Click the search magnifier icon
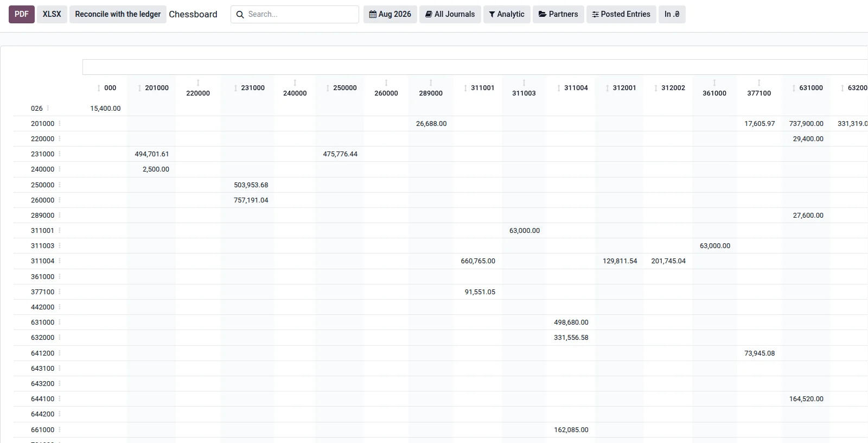The height and width of the screenshot is (443, 868). (x=240, y=15)
